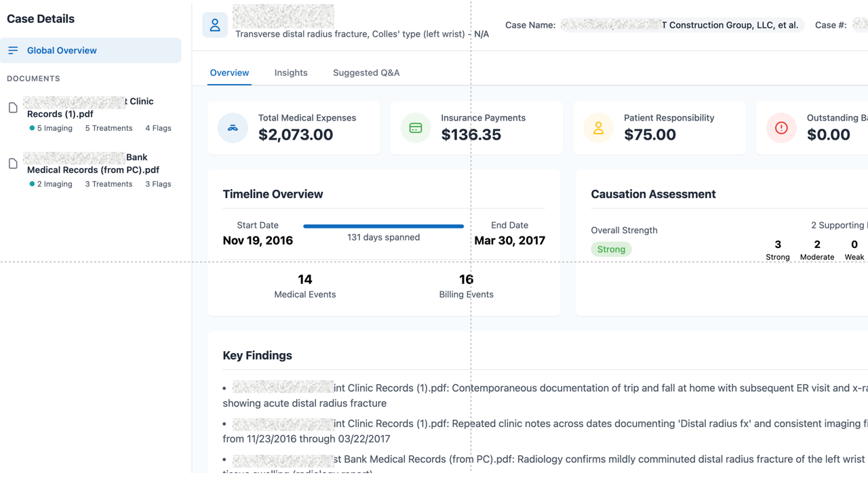
Task: Select Global Overview in the sidebar
Action: (91, 50)
